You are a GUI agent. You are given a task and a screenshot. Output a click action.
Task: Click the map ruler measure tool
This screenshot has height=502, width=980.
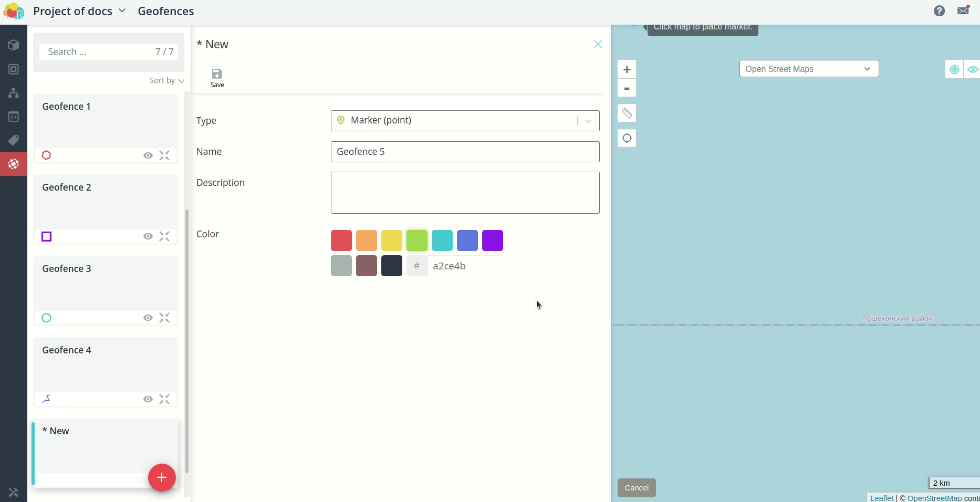[x=627, y=113]
